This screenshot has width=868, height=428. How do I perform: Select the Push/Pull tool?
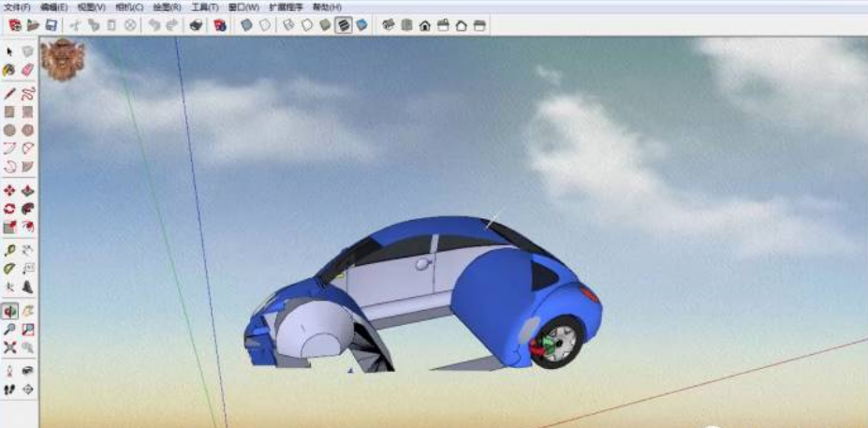pyautogui.click(x=27, y=190)
